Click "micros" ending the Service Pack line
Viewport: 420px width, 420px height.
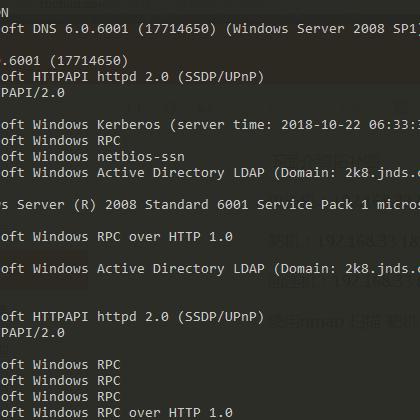(x=398, y=205)
